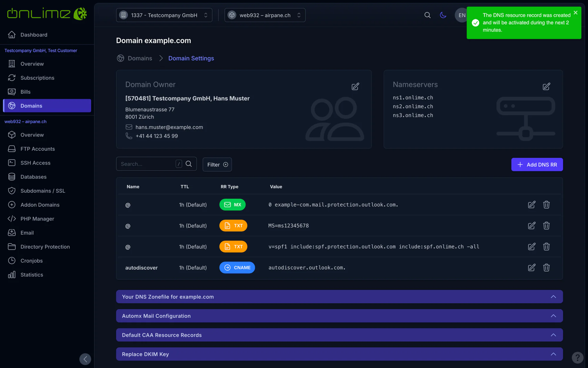Open Bills in the sidebar
This screenshot has width=588, height=368.
pos(47,92)
